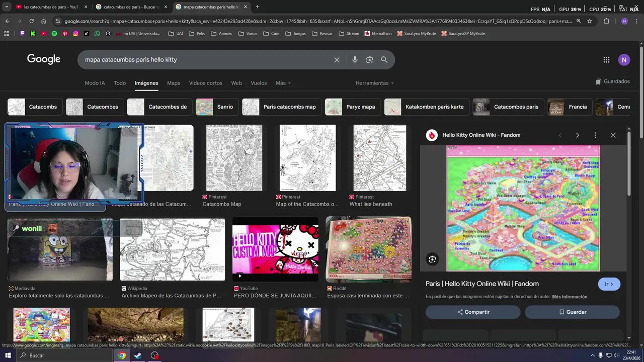Open the Chrome three-dot menu
The width and height of the screenshot is (644, 362).
tap(637, 21)
